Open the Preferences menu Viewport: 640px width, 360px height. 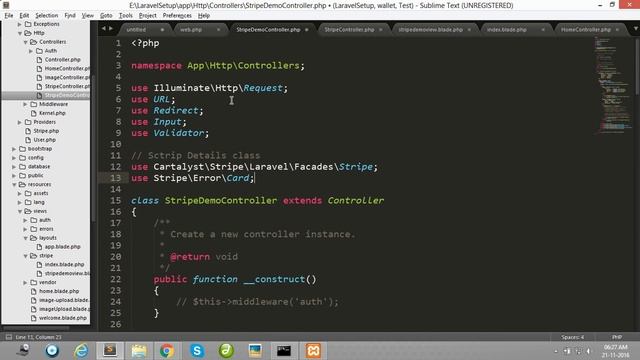click(x=177, y=16)
